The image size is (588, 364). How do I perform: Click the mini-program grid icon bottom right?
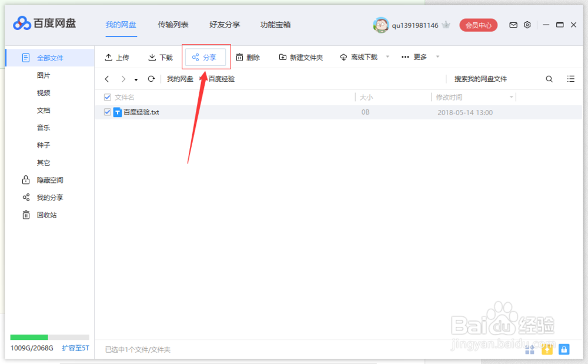pos(529,349)
